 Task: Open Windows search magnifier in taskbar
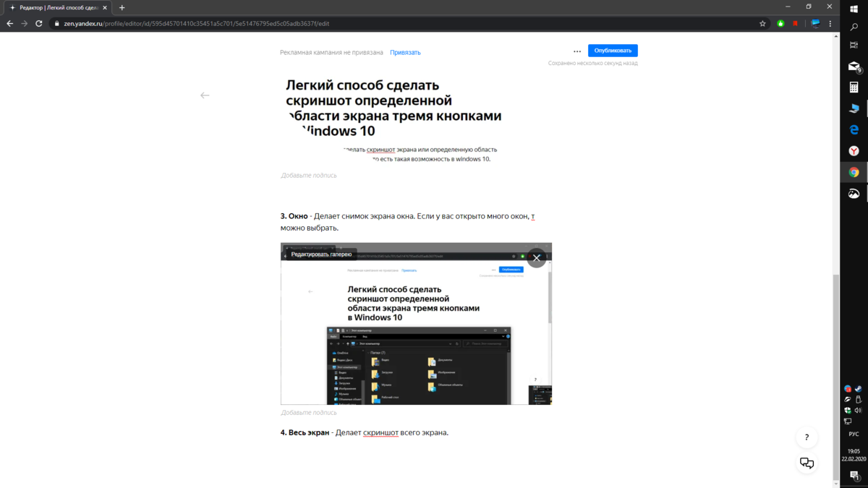tap(854, 27)
